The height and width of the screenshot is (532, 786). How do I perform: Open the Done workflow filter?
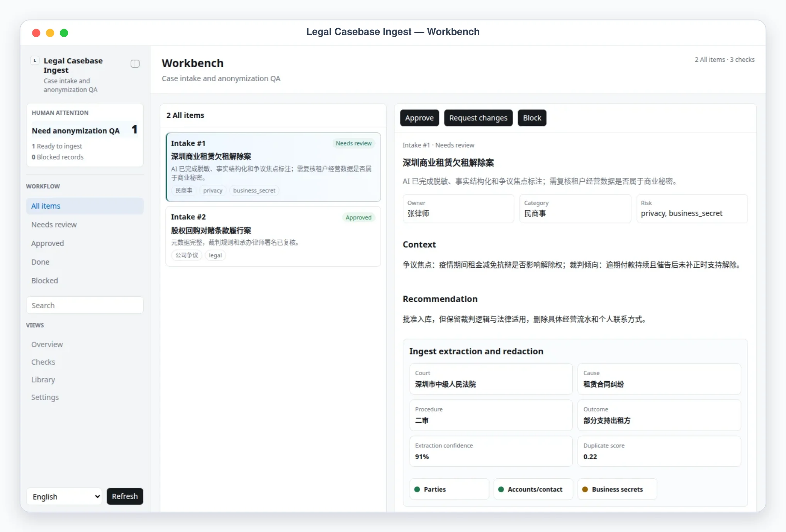point(85,262)
